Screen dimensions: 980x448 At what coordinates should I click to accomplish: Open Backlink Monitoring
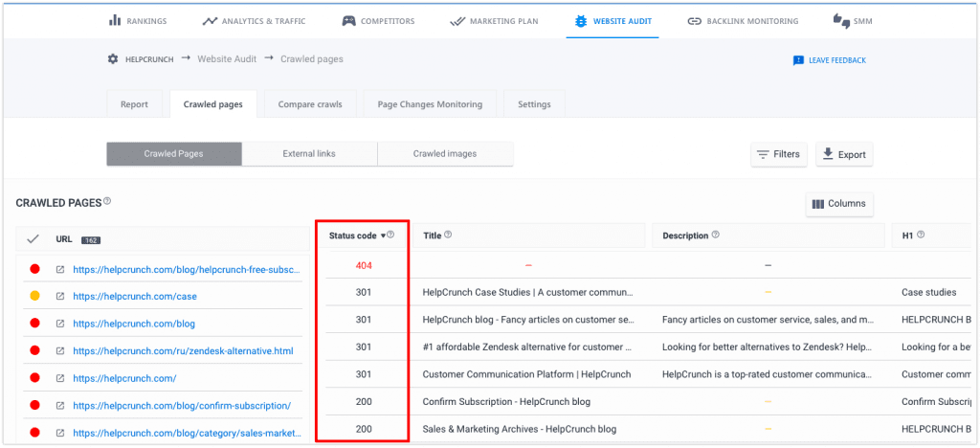point(743,21)
